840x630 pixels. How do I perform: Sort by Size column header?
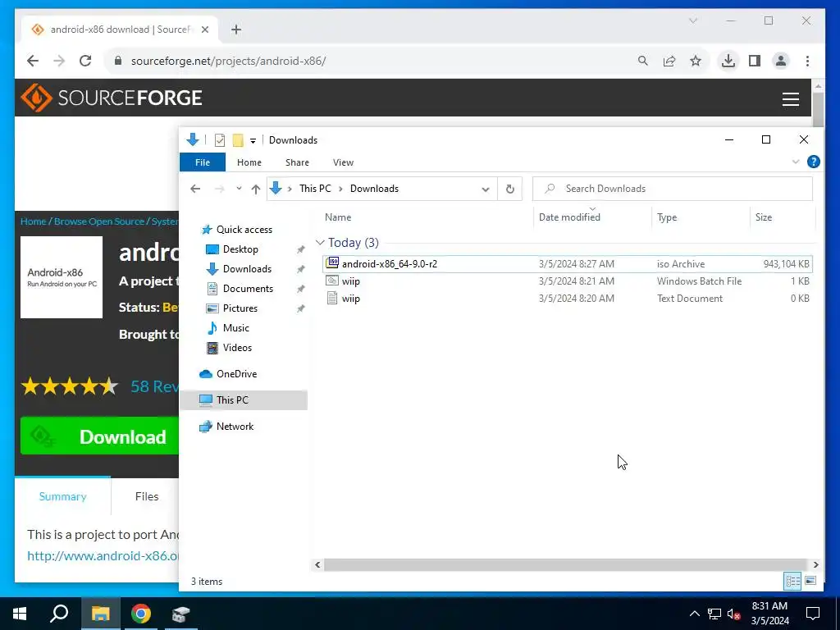point(764,217)
